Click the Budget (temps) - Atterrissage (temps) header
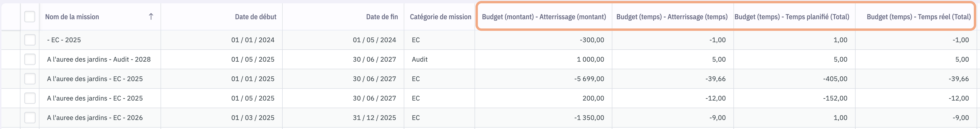This screenshot has width=980, height=129. pos(671,17)
